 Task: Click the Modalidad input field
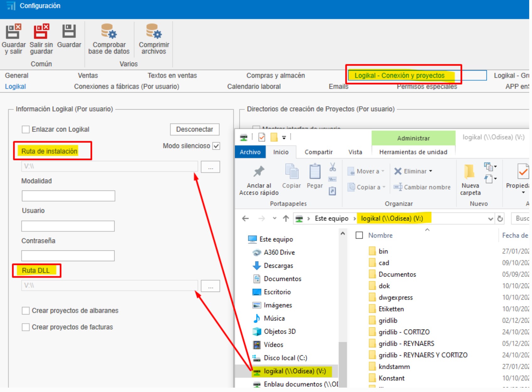(x=68, y=196)
